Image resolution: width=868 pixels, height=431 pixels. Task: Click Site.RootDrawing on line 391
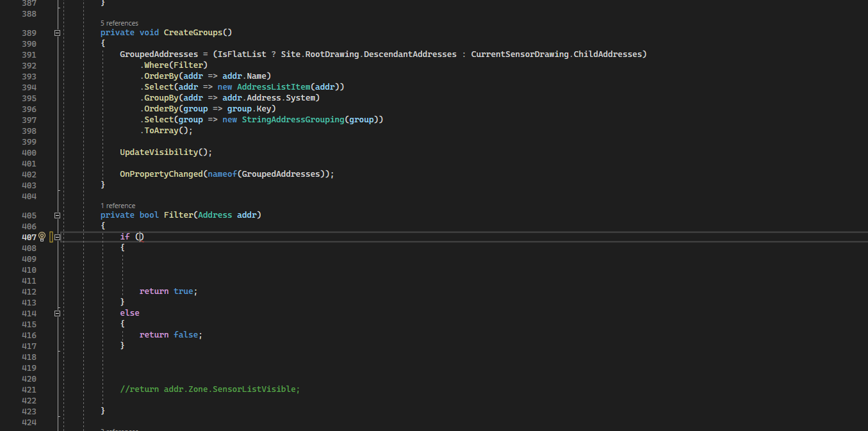(x=320, y=54)
